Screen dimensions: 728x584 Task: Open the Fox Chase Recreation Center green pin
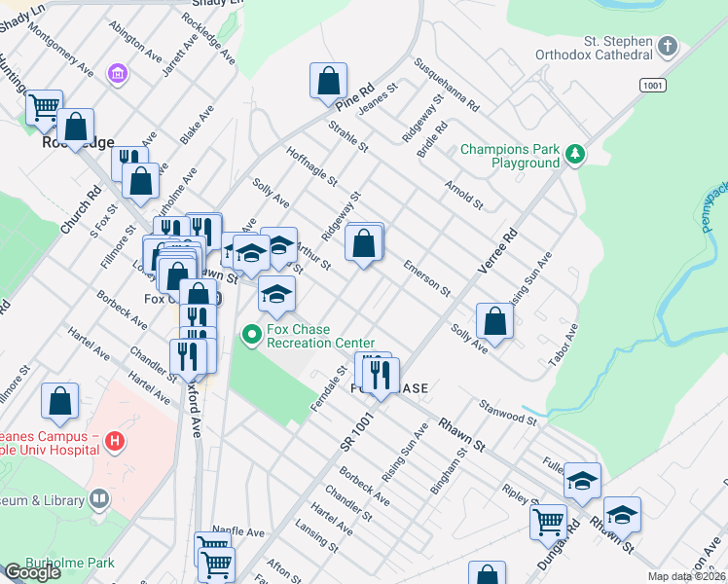tap(252, 334)
